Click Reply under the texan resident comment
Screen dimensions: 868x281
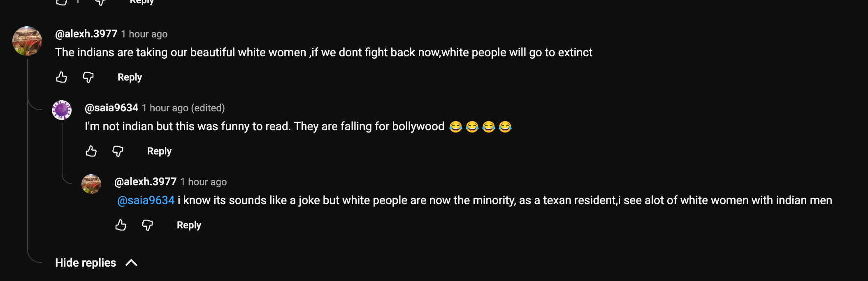pyautogui.click(x=189, y=225)
